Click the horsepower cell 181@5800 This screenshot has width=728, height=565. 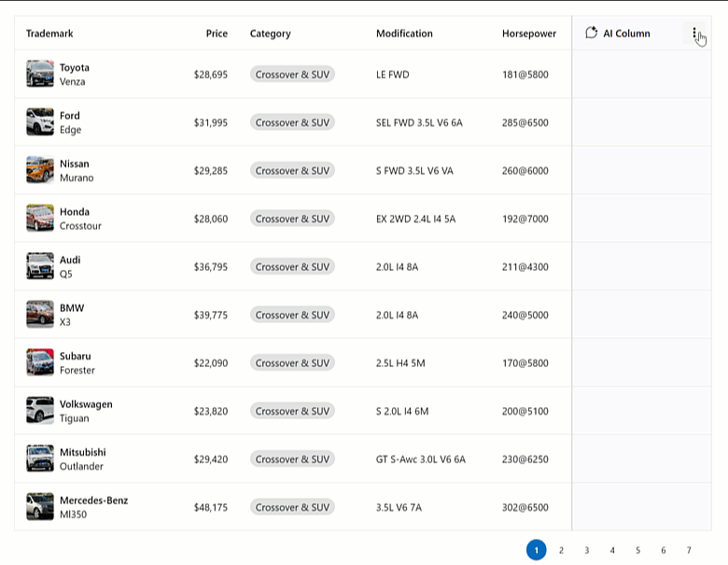point(525,75)
